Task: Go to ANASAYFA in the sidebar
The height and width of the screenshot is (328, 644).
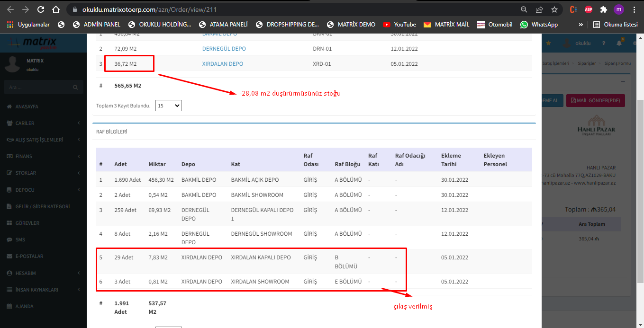Action: tap(27, 106)
